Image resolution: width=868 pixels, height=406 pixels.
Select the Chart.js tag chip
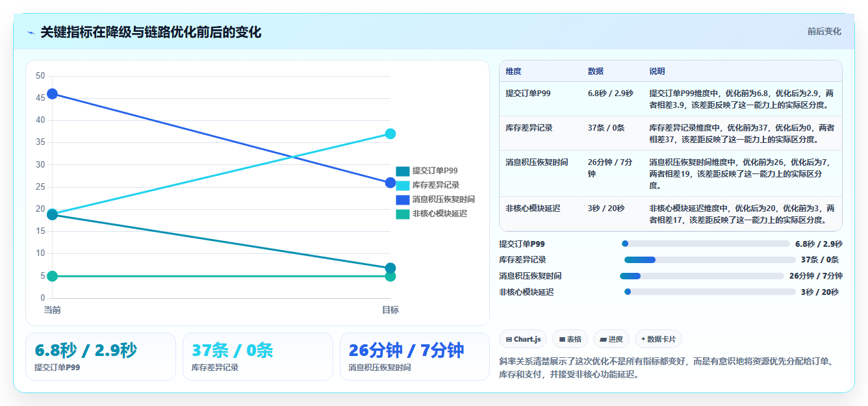pos(523,339)
